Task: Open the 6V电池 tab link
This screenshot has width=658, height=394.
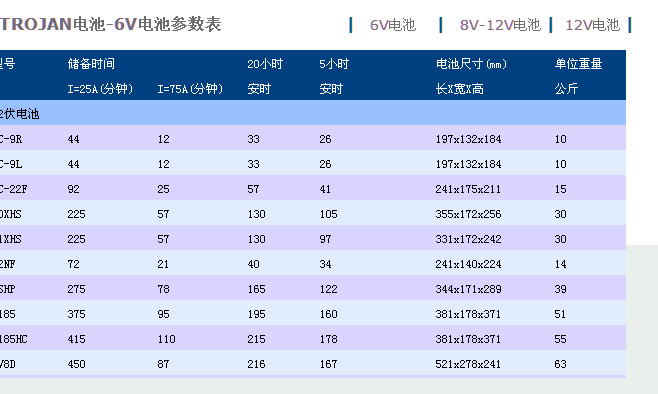Action: pyautogui.click(x=393, y=25)
